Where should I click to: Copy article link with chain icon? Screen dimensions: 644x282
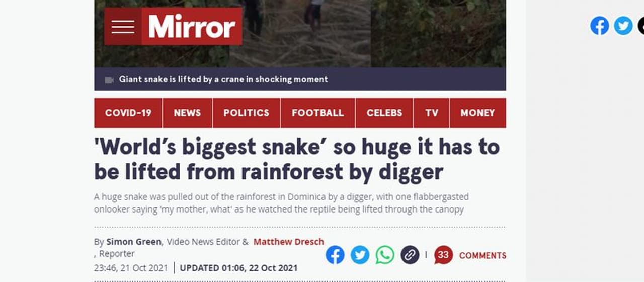pos(410,255)
